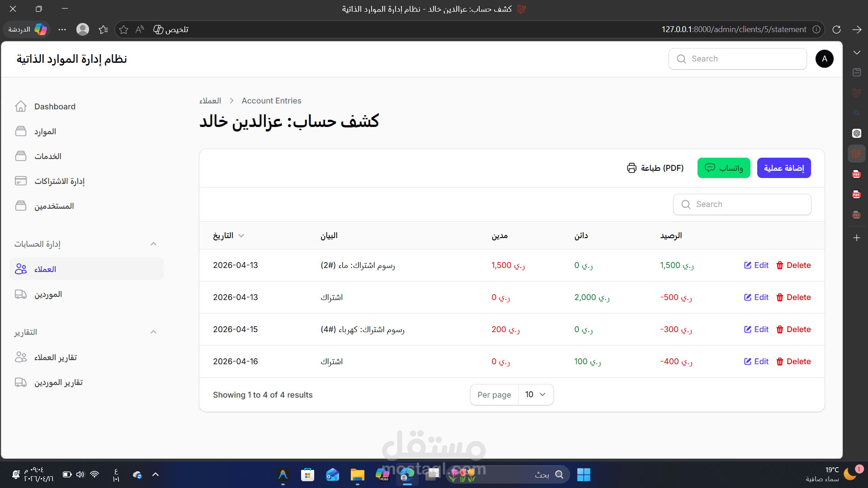Collapse the إدارة الحسابات sidebar group
Image resolution: width=868 pixels, height=488 pixels.
click(x=153, y=244)
